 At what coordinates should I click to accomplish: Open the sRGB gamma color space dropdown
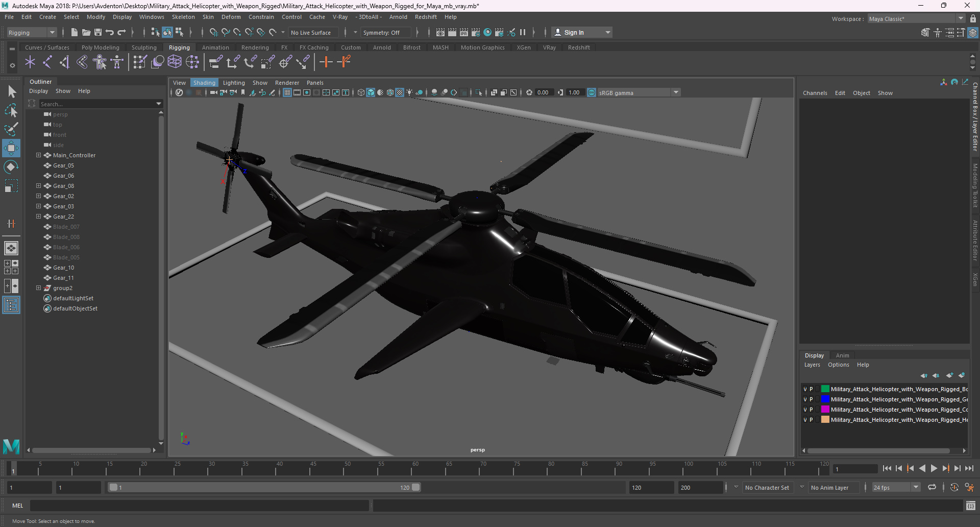point(638,92)
